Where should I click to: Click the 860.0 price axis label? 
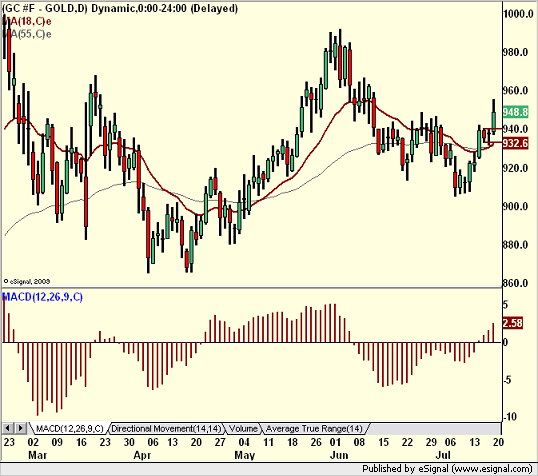click(515, 283)
